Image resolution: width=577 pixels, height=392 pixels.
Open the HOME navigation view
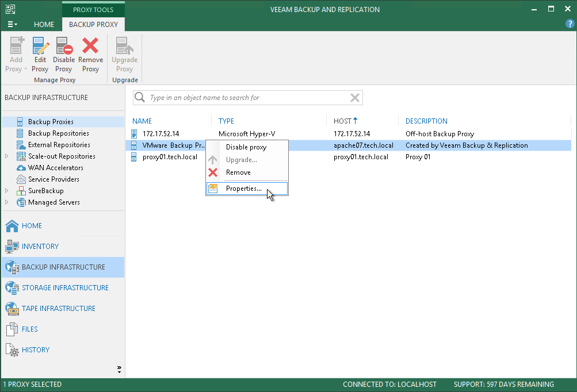63,226
